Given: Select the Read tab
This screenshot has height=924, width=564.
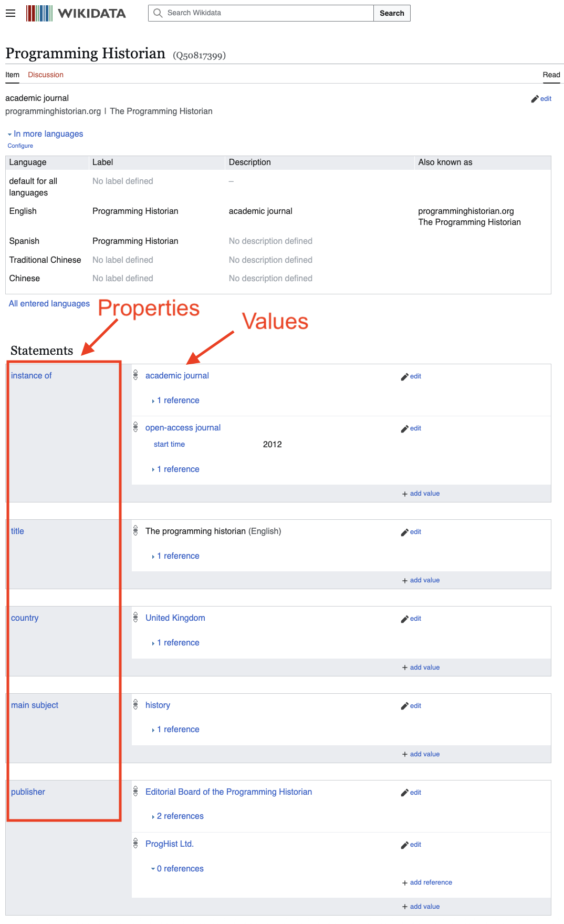Looking at the screenshot, I should click(551, 75).
